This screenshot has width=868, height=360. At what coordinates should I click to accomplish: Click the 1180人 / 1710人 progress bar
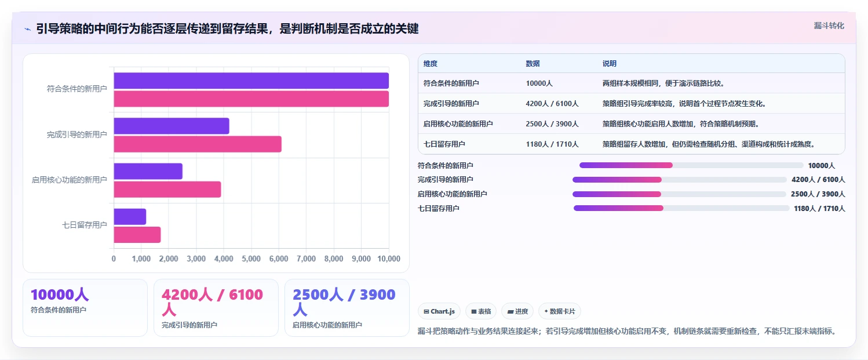pos(681,208)
